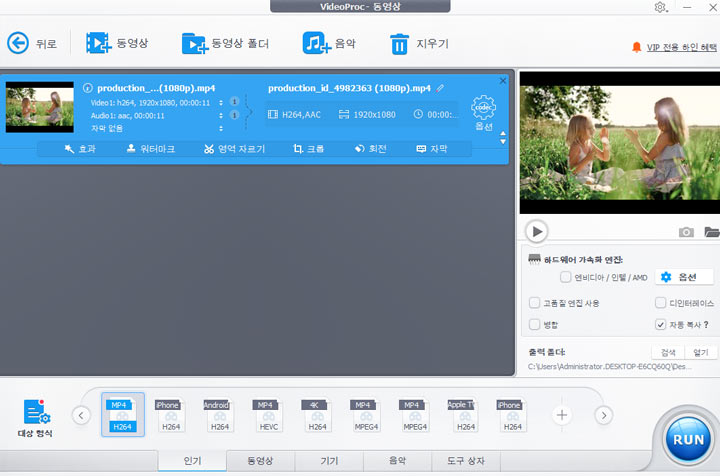Switch to the 인기 tab
This screenshot has height=476, width=720.
(192, 460)
